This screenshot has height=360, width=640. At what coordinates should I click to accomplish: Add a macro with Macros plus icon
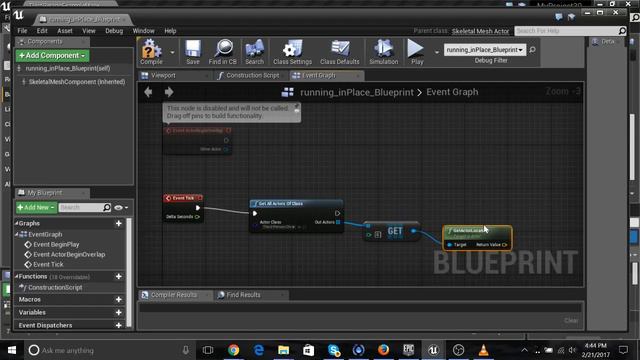click(119, 299)
